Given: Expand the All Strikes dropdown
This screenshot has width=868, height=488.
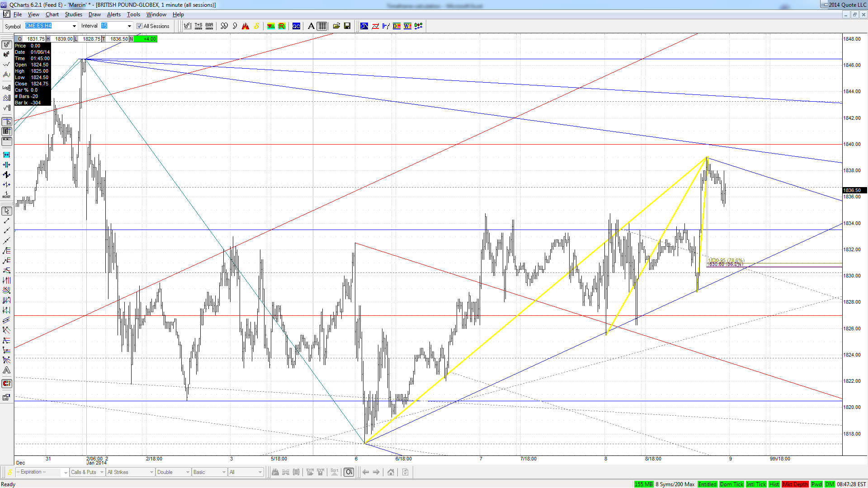Looking at the screenshot, I should click(130, 472).
